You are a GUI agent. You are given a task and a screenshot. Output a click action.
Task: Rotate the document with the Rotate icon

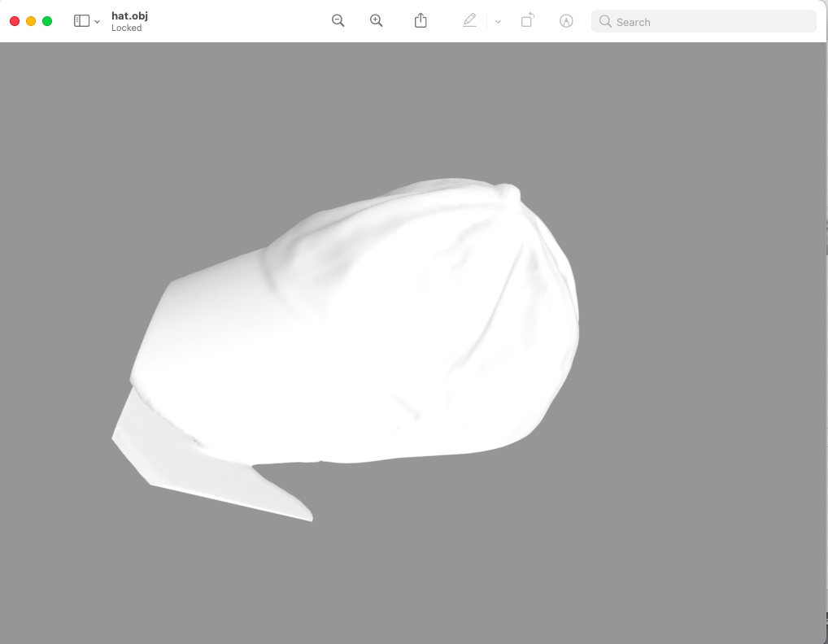point(528,20)
